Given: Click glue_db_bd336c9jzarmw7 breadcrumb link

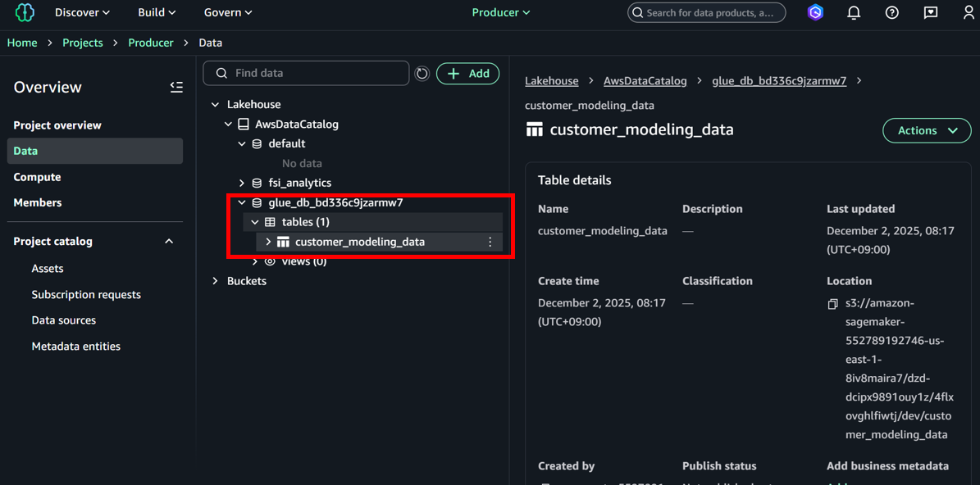Looking at the screenshot, I should pyautogui.click(x=779, y=81).
